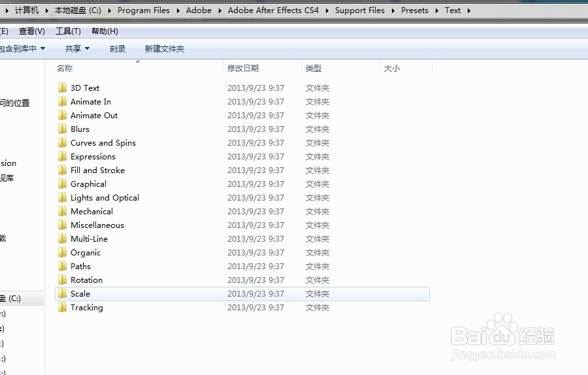This screenshot has height=375, width=588.
Task: Click the Lights and Optical folder icon
Action: pos(62,197)
